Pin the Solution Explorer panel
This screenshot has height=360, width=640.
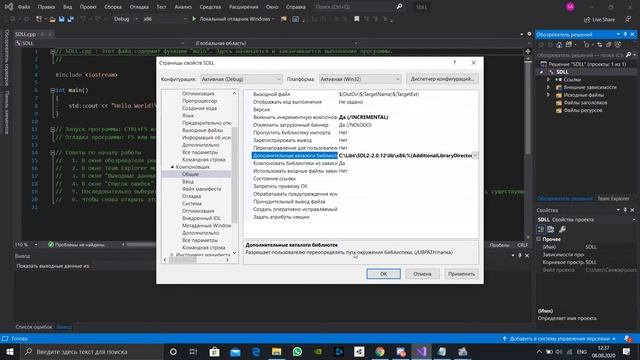(625, 34)
